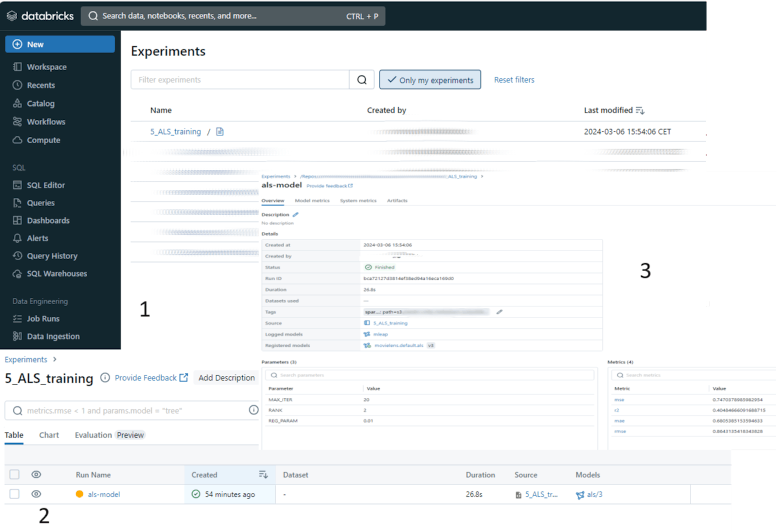Image resolution: width=777 pixels, height=532 pixels.
Task: Open the Compute page
Action: tap(44, 140)
